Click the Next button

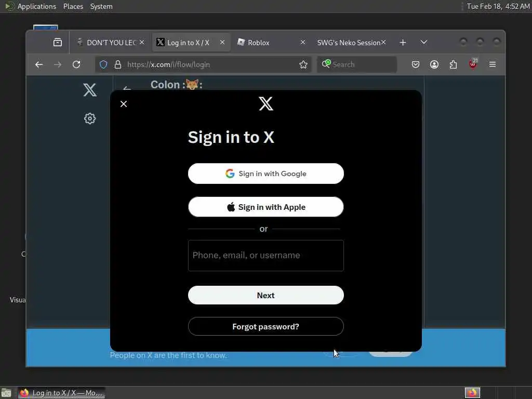pos(265,295)
